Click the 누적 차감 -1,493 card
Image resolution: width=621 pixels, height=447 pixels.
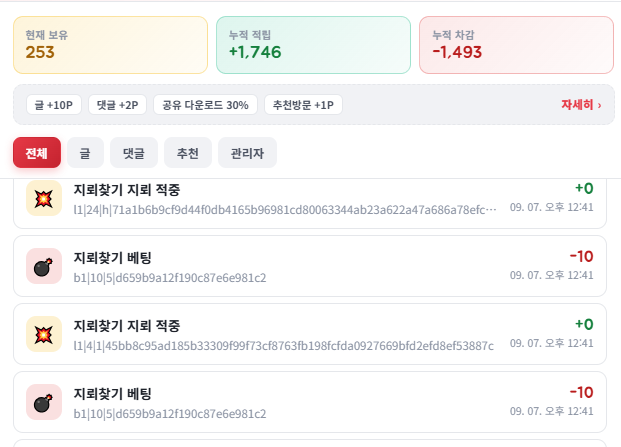point(516,45)
